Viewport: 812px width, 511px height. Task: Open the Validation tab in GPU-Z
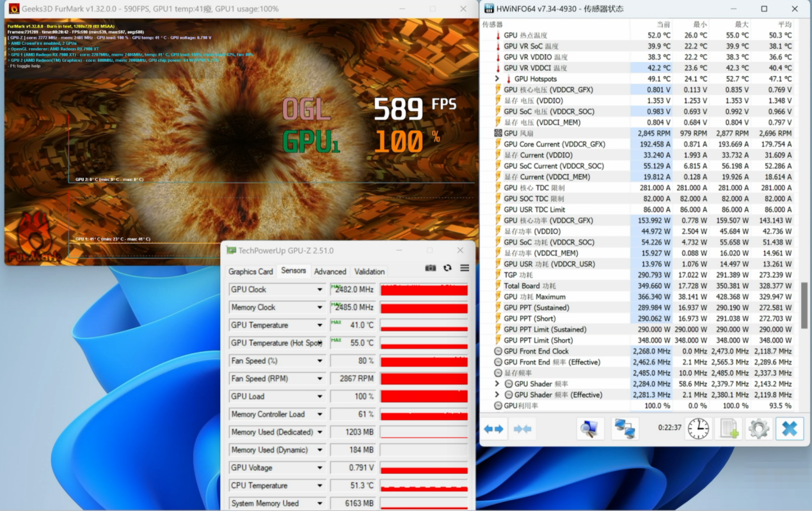369,271
